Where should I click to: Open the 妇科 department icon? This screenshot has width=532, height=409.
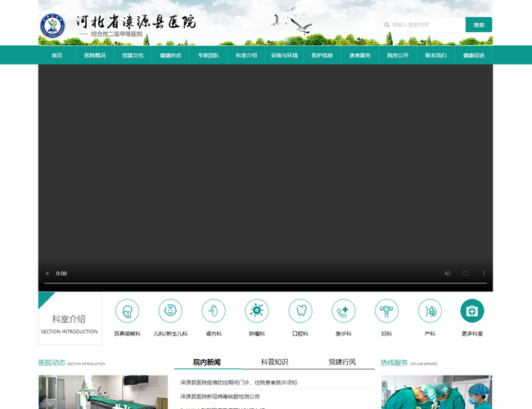tap(386, 311)
